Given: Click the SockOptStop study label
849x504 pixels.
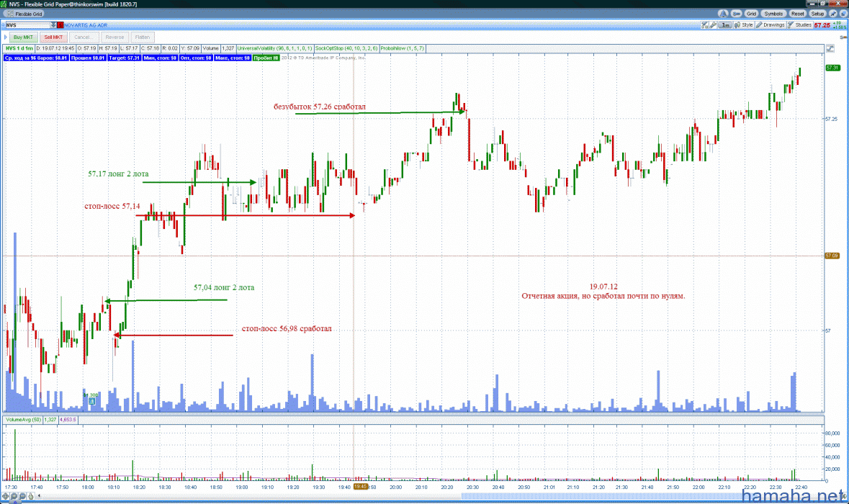Looking at the screenshot, I should [346, 48].
